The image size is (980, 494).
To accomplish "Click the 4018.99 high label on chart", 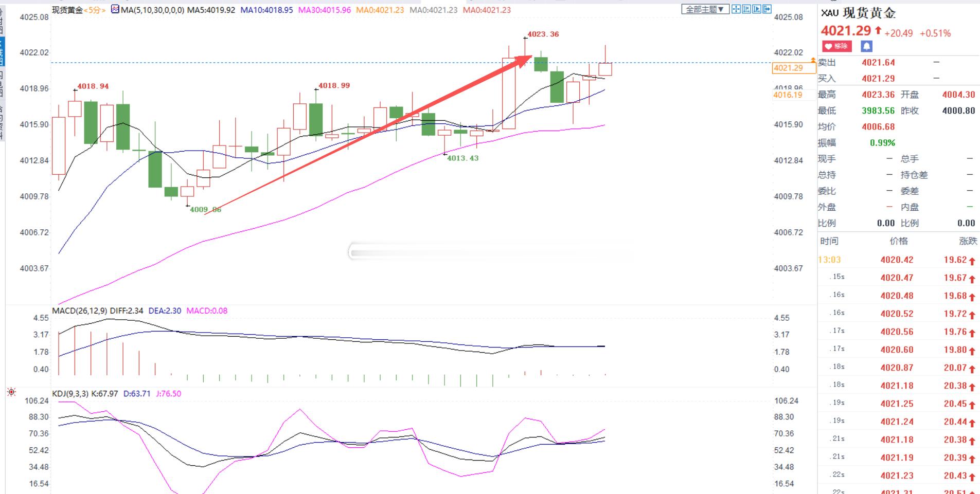I will [x=334, y=86].
